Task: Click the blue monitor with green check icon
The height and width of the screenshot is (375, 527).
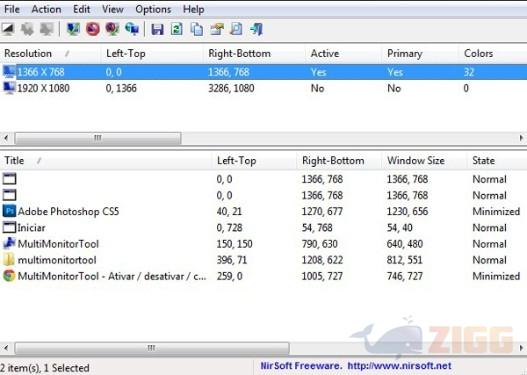Action: (73, 29)
